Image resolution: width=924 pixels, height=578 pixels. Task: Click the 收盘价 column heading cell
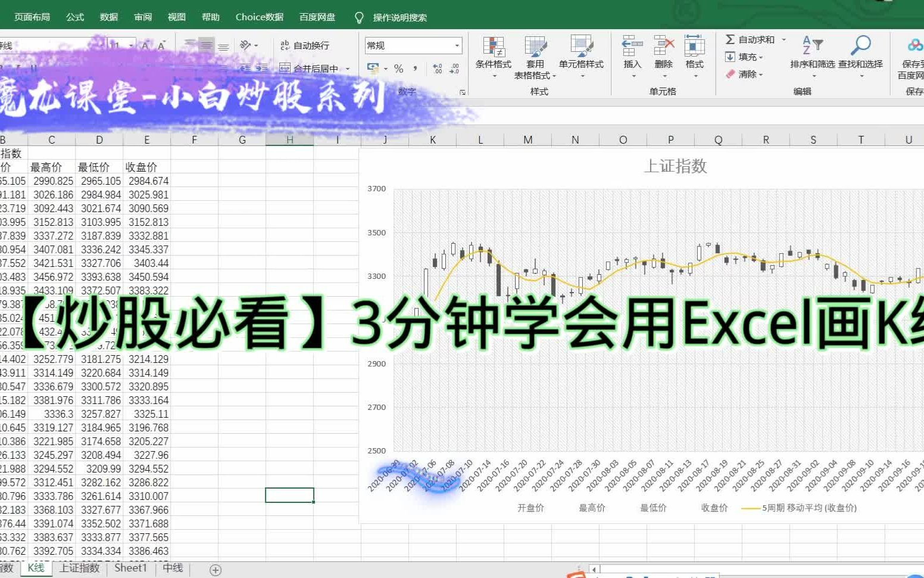pos(147,167)
